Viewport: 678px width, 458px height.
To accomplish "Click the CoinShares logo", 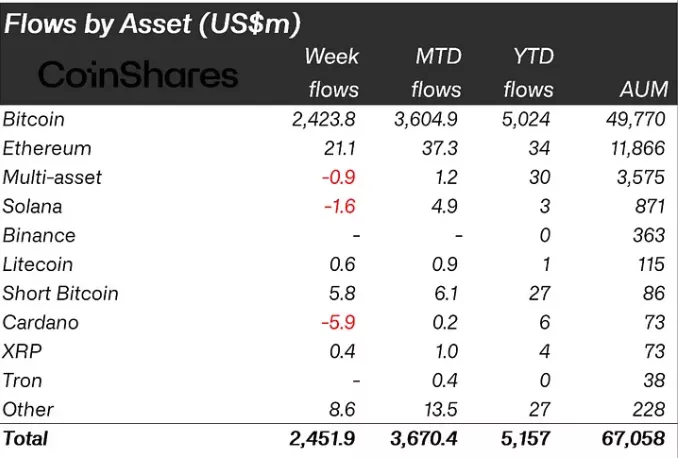I will [x=138, y=74].
